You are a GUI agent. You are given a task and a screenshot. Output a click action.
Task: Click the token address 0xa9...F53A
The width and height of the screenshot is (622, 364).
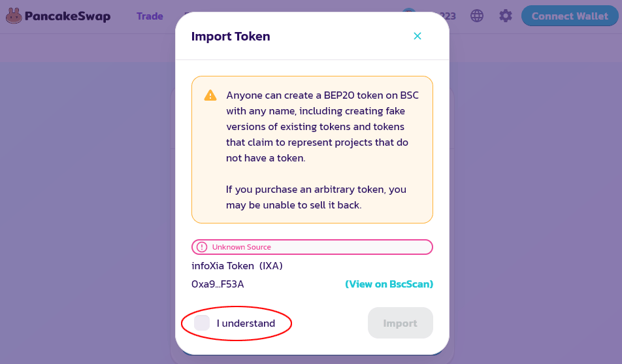pyautogui.click(x=218, y=284)
